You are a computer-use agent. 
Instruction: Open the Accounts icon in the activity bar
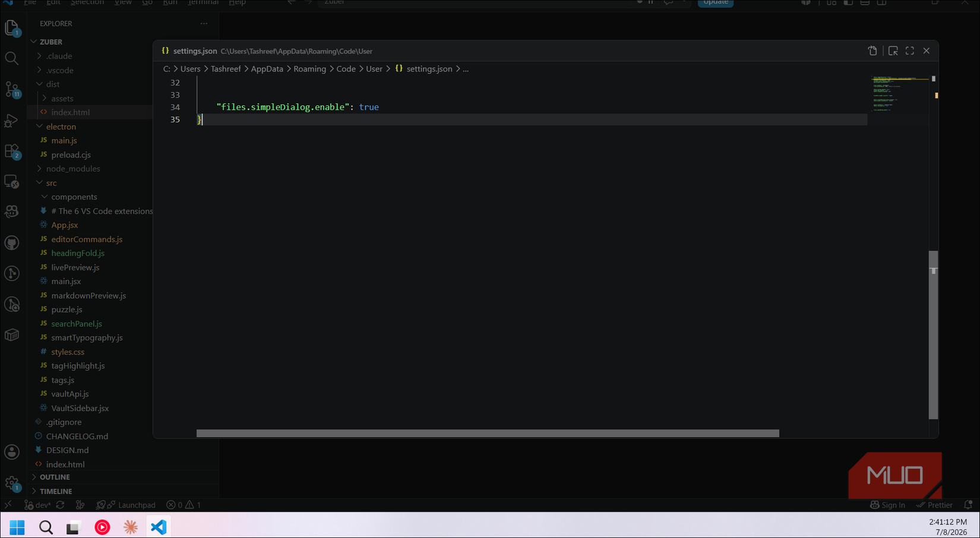click(12, 452)
